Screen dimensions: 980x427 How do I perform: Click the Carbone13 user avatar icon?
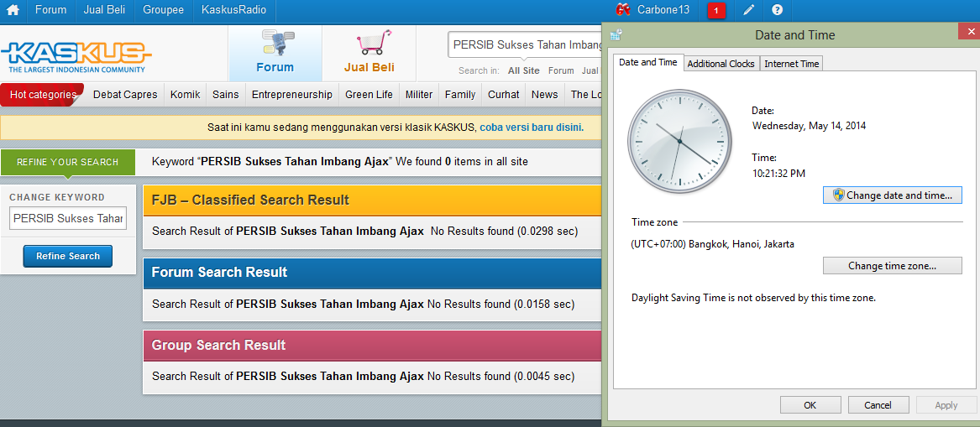[623, 10]
